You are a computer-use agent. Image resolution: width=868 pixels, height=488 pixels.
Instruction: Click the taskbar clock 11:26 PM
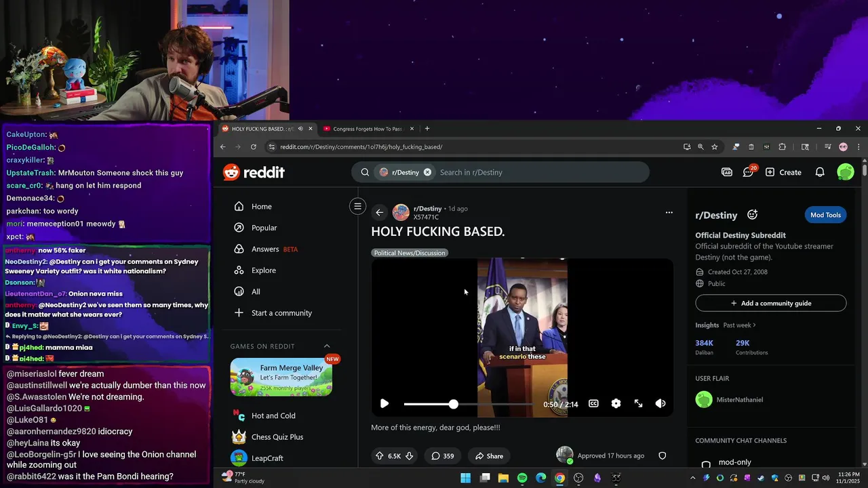click(x=848, y=478)
